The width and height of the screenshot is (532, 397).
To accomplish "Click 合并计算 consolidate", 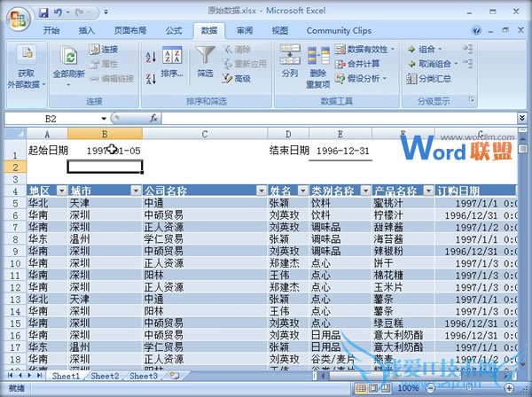I will click(357, 64).
